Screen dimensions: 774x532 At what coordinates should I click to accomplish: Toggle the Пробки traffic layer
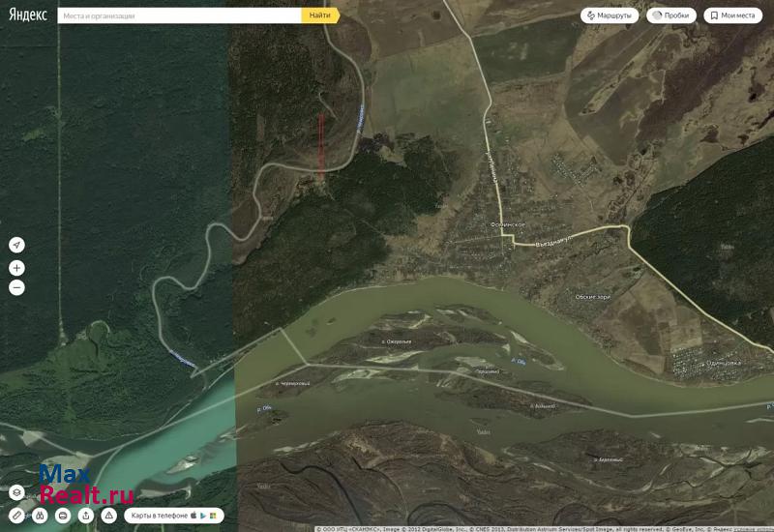tap(671, 15)
